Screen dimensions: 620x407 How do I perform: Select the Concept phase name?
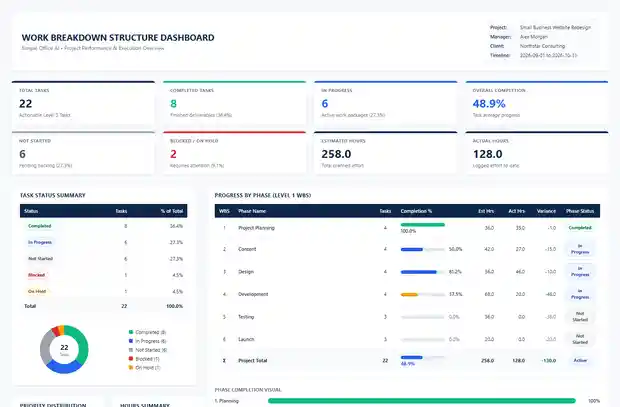[x=247, y=249]
